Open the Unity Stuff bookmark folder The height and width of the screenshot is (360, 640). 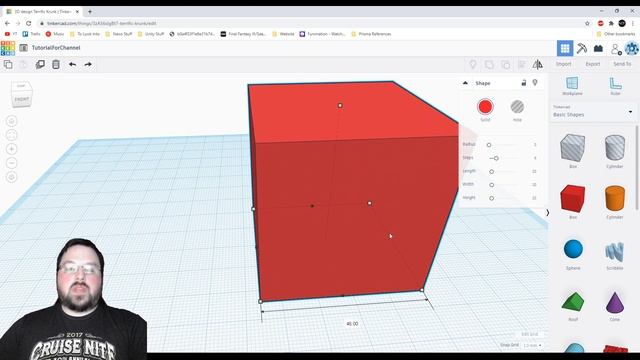[x=151, y=34]
